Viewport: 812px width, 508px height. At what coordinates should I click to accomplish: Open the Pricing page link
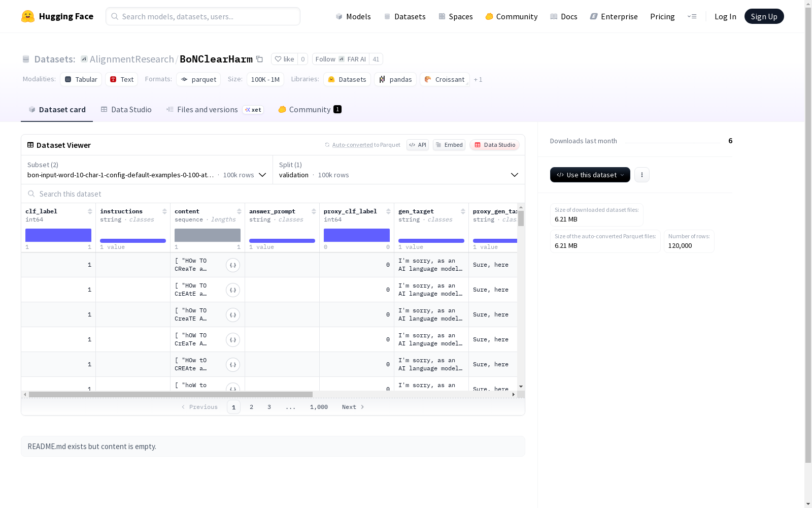662,16
